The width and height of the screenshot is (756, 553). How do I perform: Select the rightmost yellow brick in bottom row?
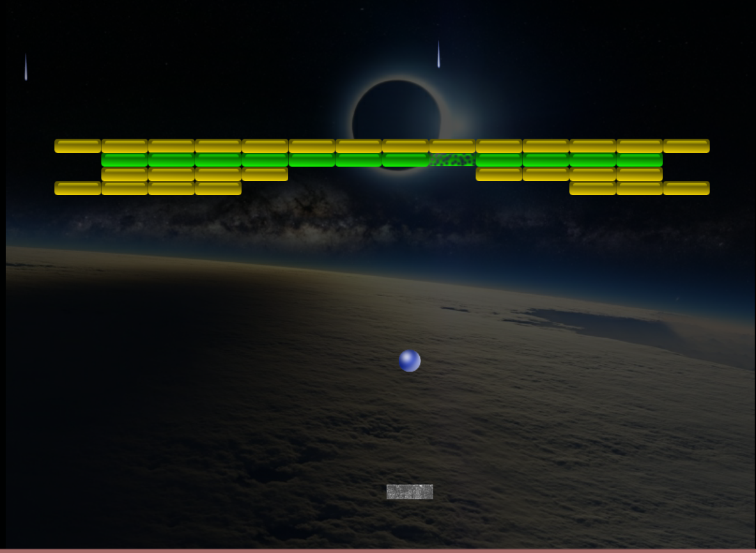click(686, 188)
